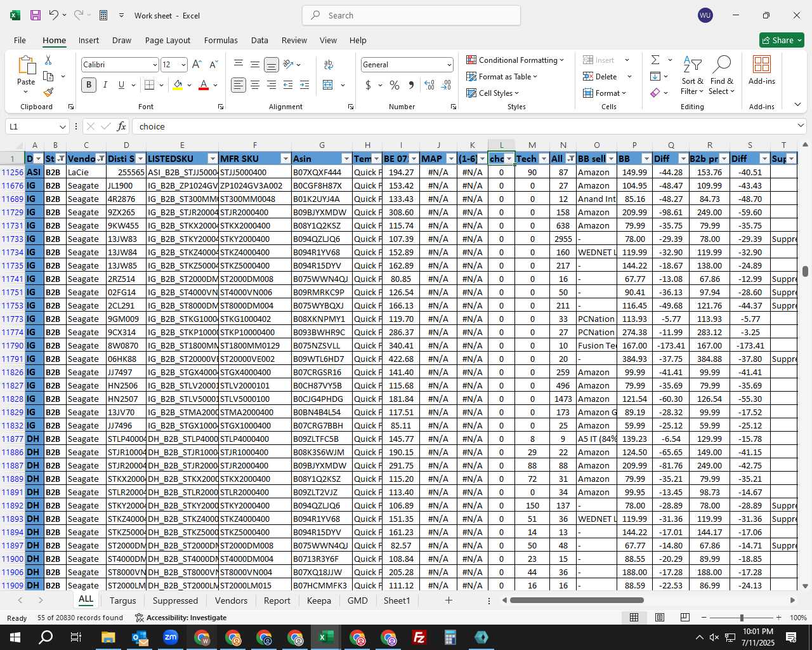Open the Add-ins pane
812x650 pixels.
tap(761, 70)
